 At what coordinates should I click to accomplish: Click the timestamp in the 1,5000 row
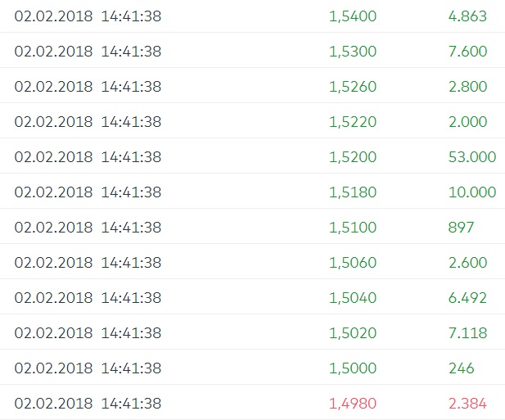pyautogui.click(x=88, y=368)
